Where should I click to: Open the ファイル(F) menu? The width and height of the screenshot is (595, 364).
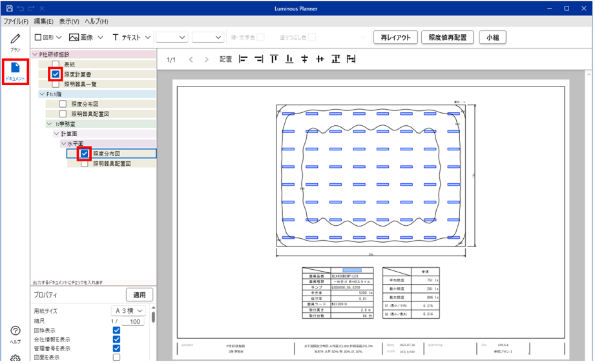[16, 21]
